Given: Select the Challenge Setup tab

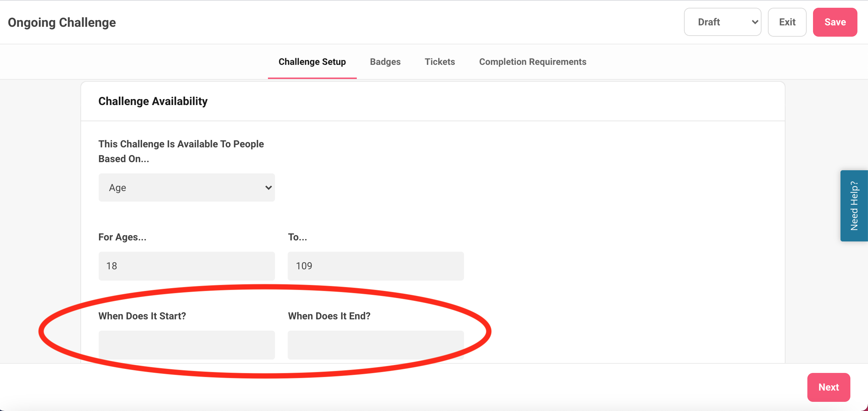Looking at the screenshot, I should 312,62.
